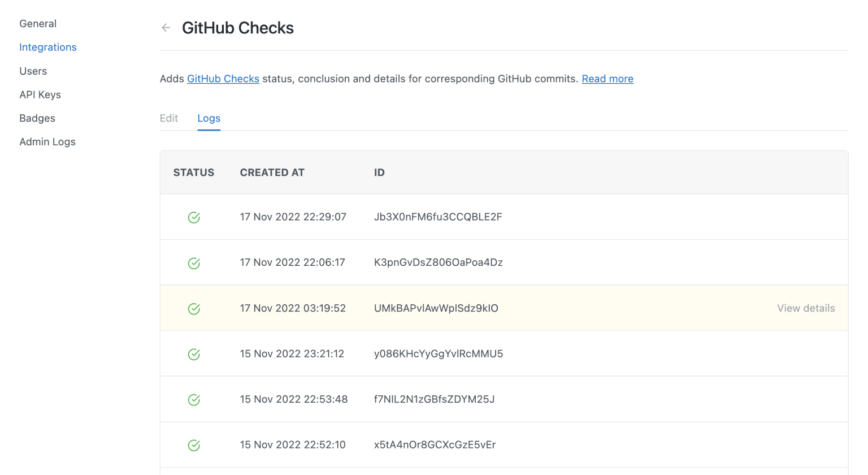Select timestamp 15 Nov 2022 23:21:12
868x475 pixels.
pos(292,354)
